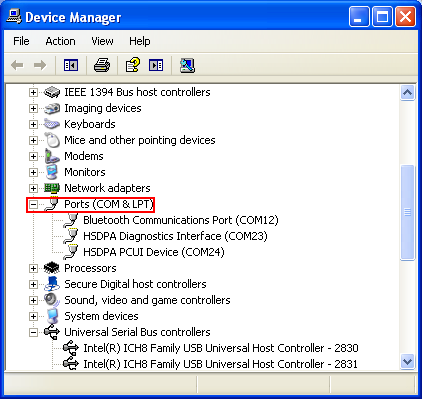Click the Keyboards category icon
The height and width of the screenshot is (399, 422).
(52, 124)
